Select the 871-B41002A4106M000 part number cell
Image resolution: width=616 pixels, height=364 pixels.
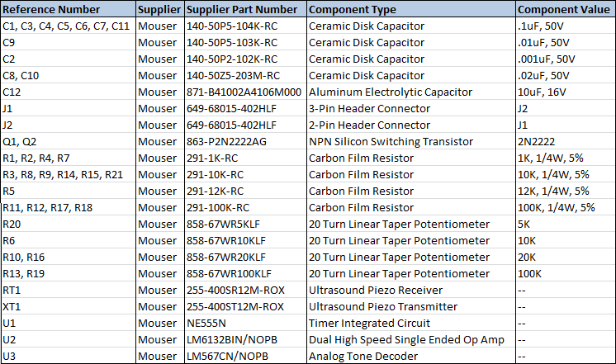pyautogui.click(x=245, y=92)
